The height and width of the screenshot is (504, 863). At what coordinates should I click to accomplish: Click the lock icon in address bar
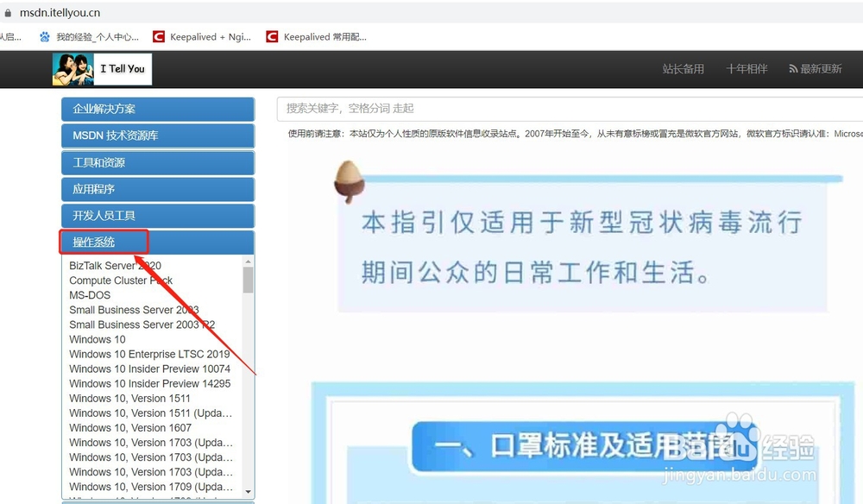tap(8, 13)
